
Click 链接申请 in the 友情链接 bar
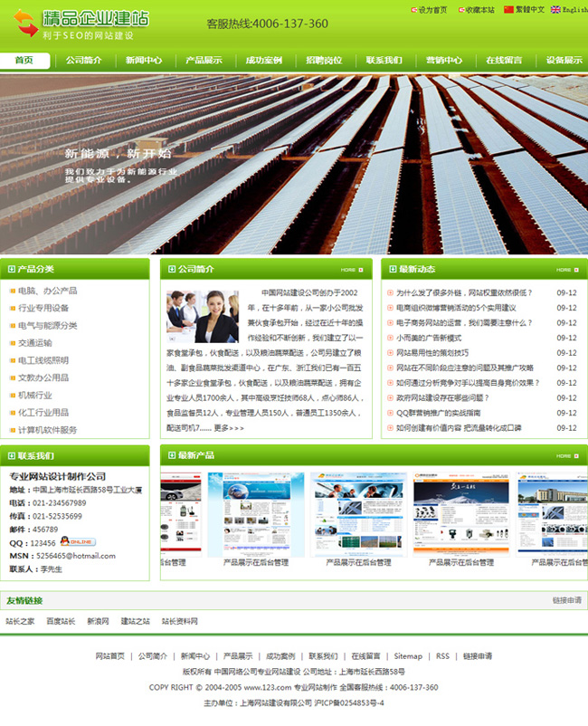coord(566,600)
